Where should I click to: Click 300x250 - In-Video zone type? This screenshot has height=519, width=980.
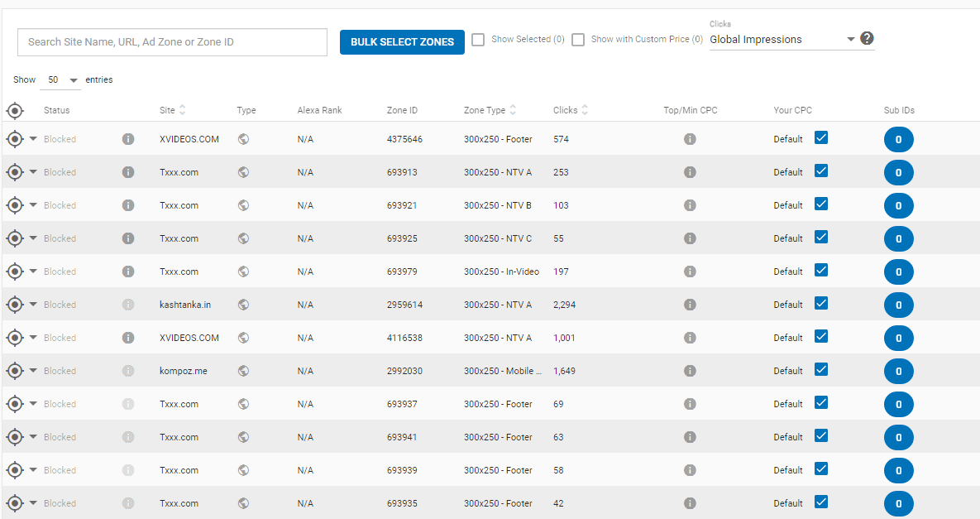(x=501, y=272)
